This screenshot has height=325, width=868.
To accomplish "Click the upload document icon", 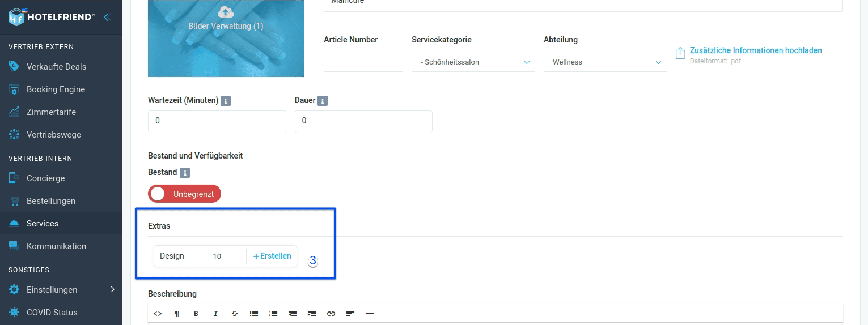I will (680, 53).
